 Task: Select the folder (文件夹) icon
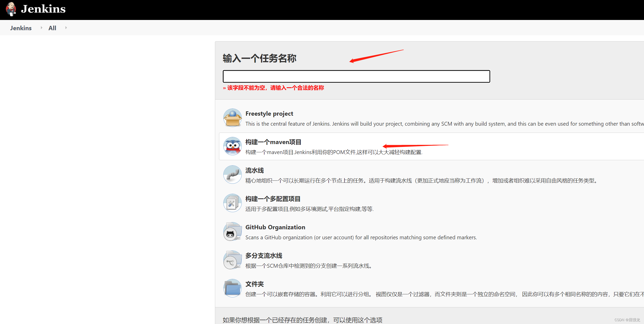[x=232, y=288]
